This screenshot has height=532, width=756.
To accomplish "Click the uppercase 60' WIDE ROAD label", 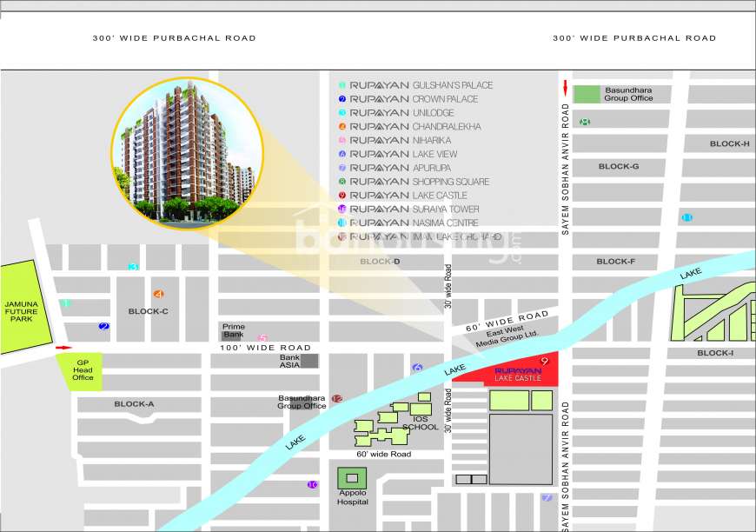I will pyautogui.click(x=507, y=322).
